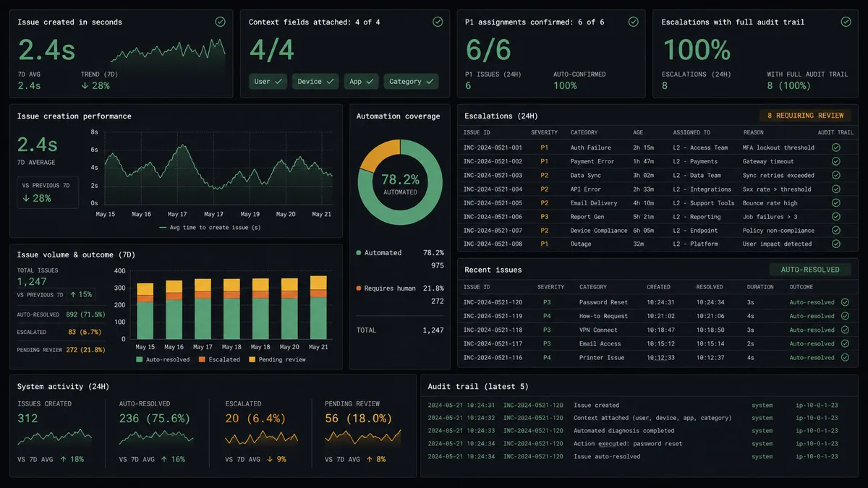Click 'Automated diagnosis completed' audit entry
The image size is (868, 488).
pos(624,431)
